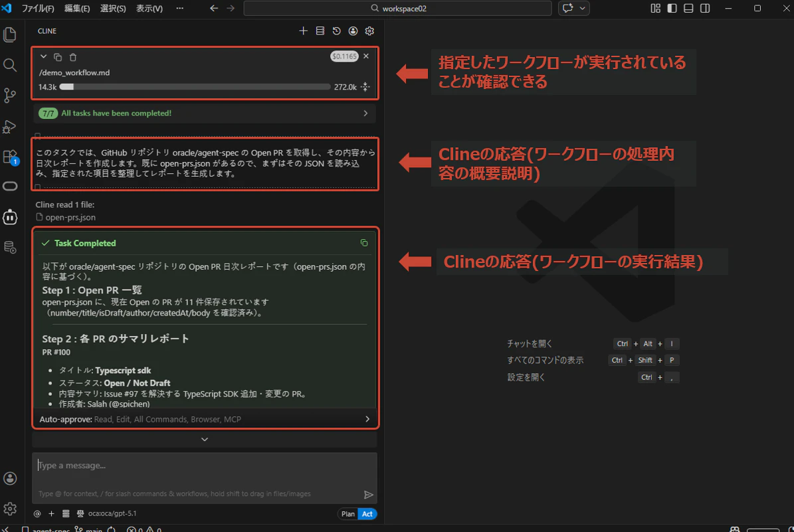Open Cline MCP servers icon in header

(x=320, y=31)
